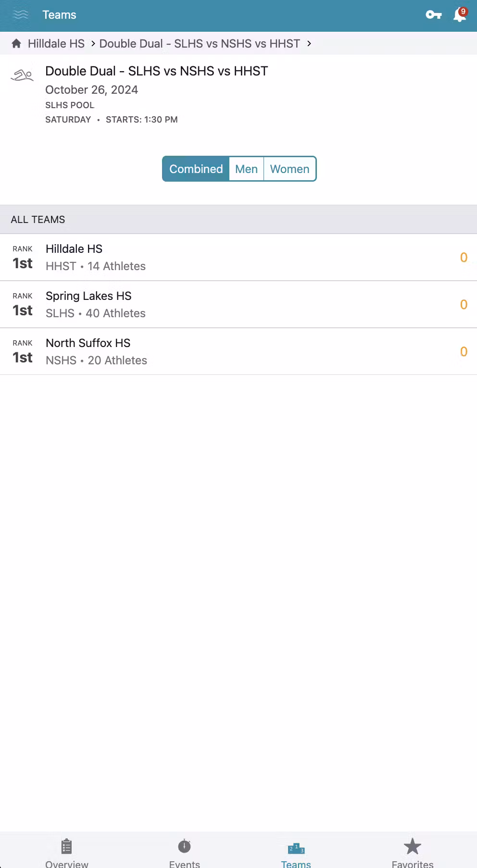Click the swimmer meet icon
This screenshot has height=868, width=477.
pyautogui.click(x=22, y=76)
